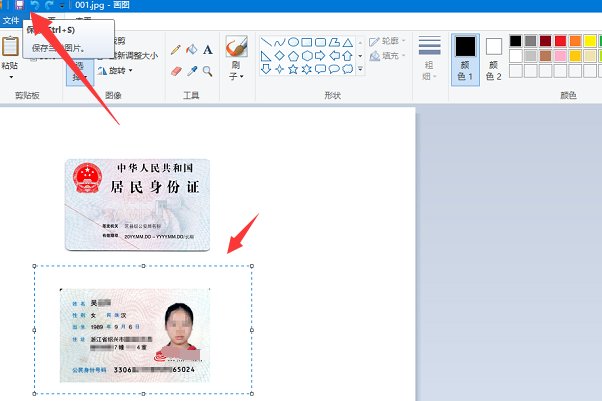The width and height of the screenshot is (602, 401).
Task: Open the 填充 (Fill) dropdown
Action: click(387, 56)
